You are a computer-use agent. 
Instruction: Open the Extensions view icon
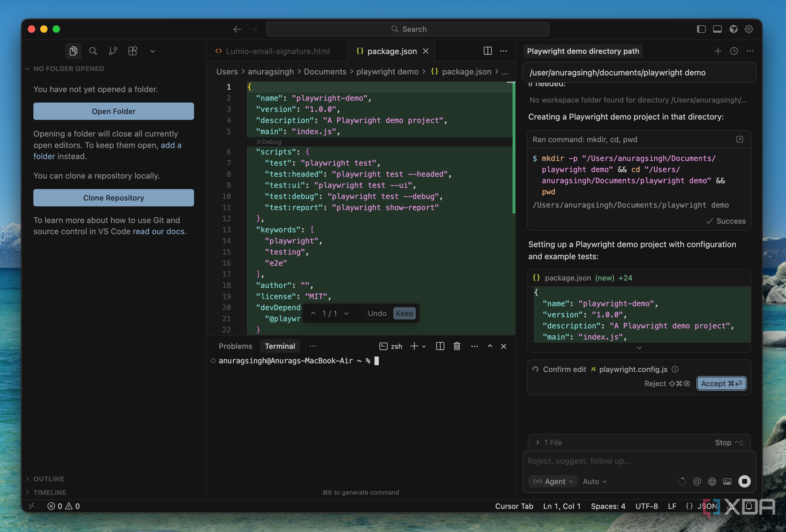[133, 51]
